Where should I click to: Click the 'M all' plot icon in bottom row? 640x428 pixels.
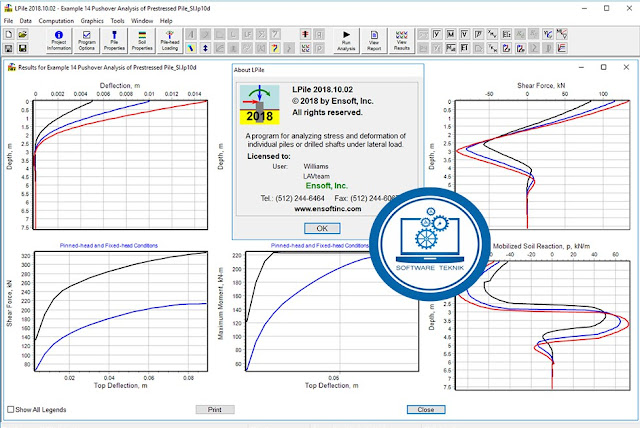coord(451,48)
